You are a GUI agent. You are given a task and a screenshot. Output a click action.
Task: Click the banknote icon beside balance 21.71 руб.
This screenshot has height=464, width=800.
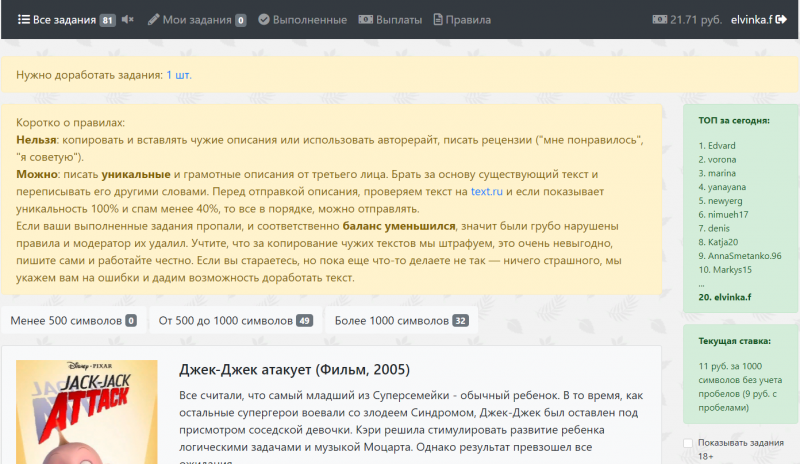pyautogui.click(x=659, y=19)
